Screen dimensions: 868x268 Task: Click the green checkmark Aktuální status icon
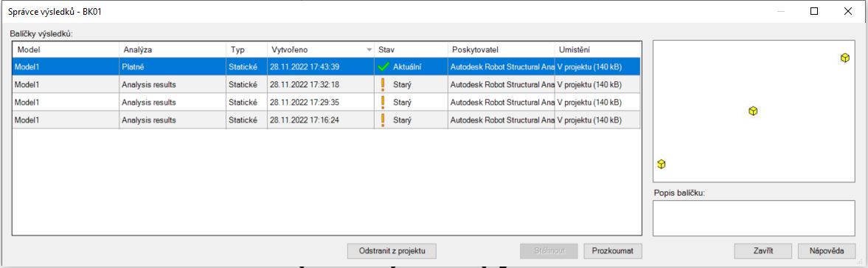coord(383,67)
